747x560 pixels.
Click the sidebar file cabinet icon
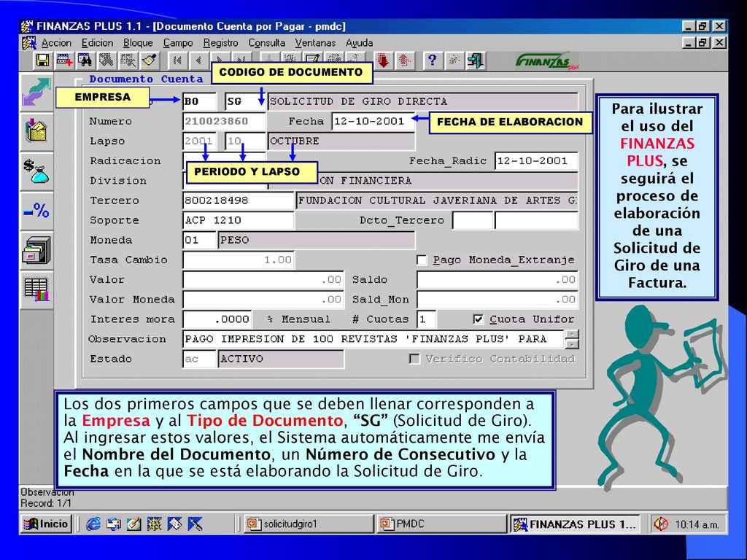(36, 249)
